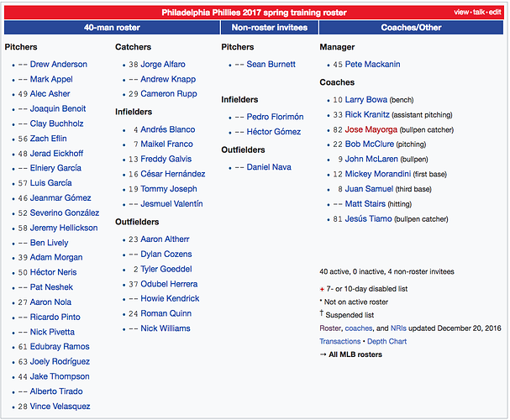The width and height of the screenshot is (510, 420).
Task: Open pitcher Joaquin Benoit's link
Action: pos(58,109)
